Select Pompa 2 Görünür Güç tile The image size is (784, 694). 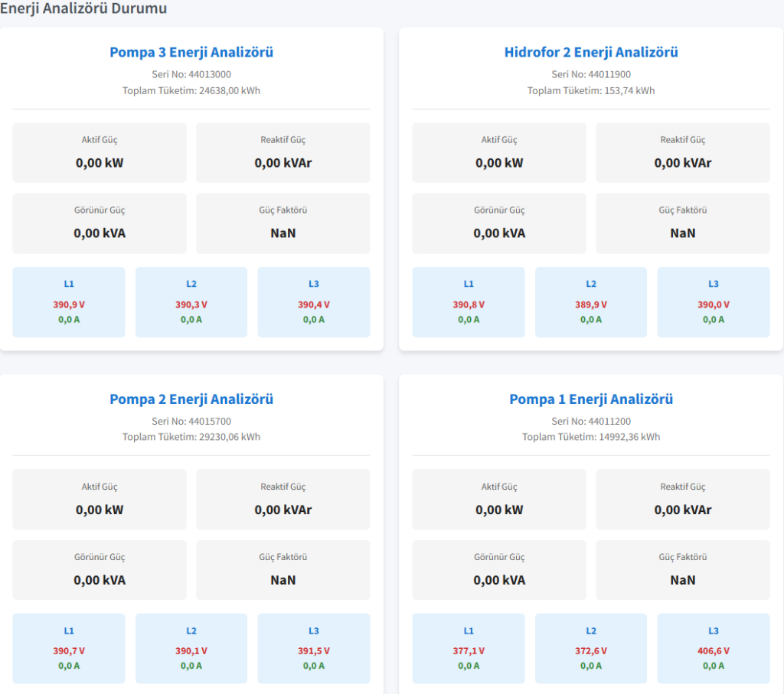click(x=100, y=570)
